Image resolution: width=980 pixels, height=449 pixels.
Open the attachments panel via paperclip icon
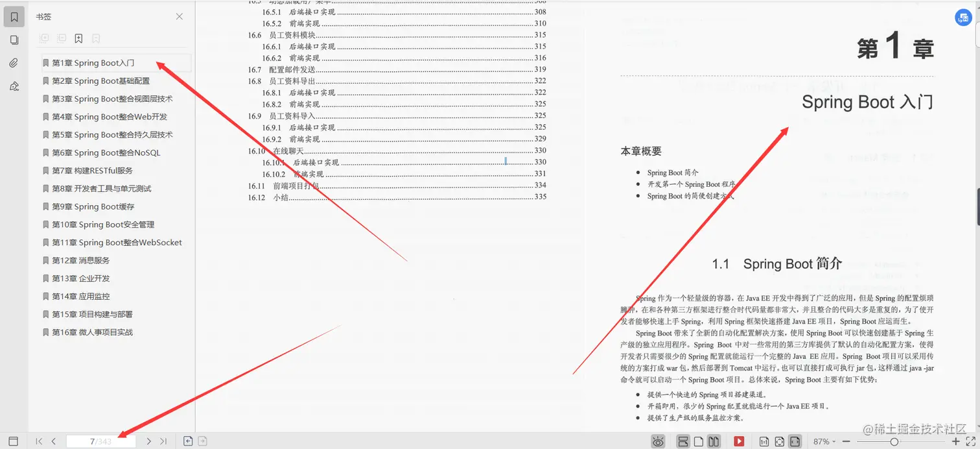tap(14, 63)
